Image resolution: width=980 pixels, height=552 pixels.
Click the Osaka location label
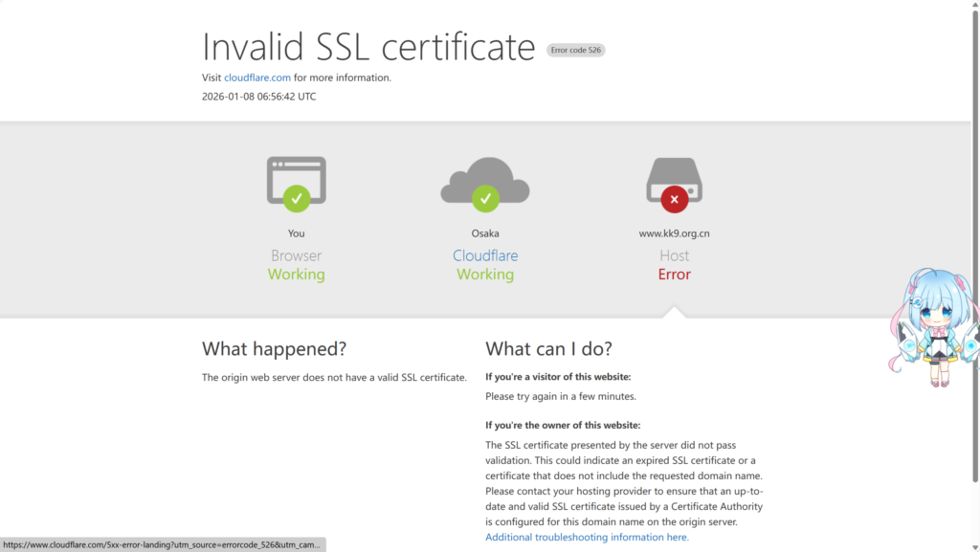point(485,233)
